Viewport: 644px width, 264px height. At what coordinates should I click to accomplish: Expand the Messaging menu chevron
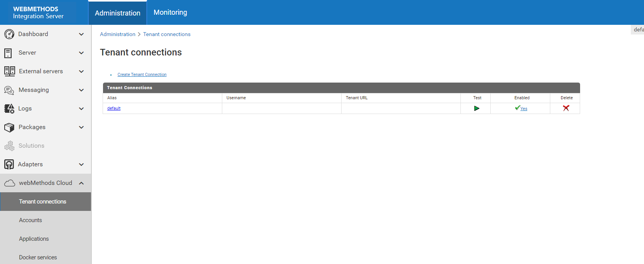point(81,90)
